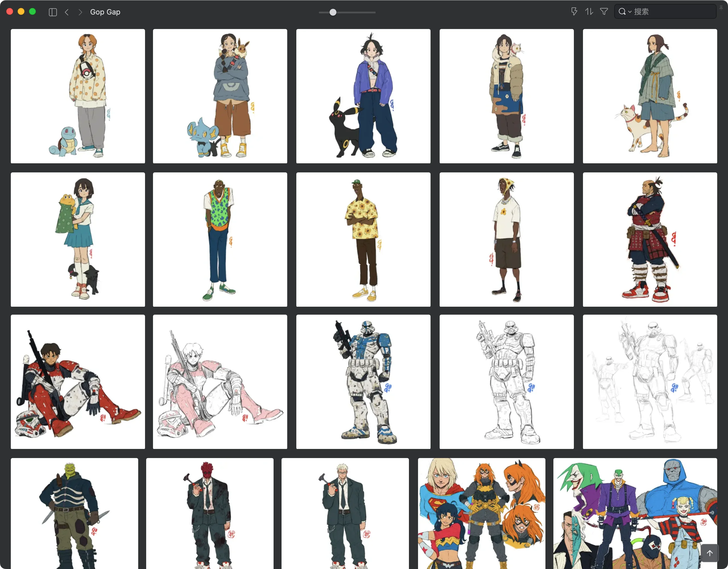The width and height of the screenshot is (728, 569).
Task: Select man in sunflower shirt thumbnail
Action: point(363,240)
